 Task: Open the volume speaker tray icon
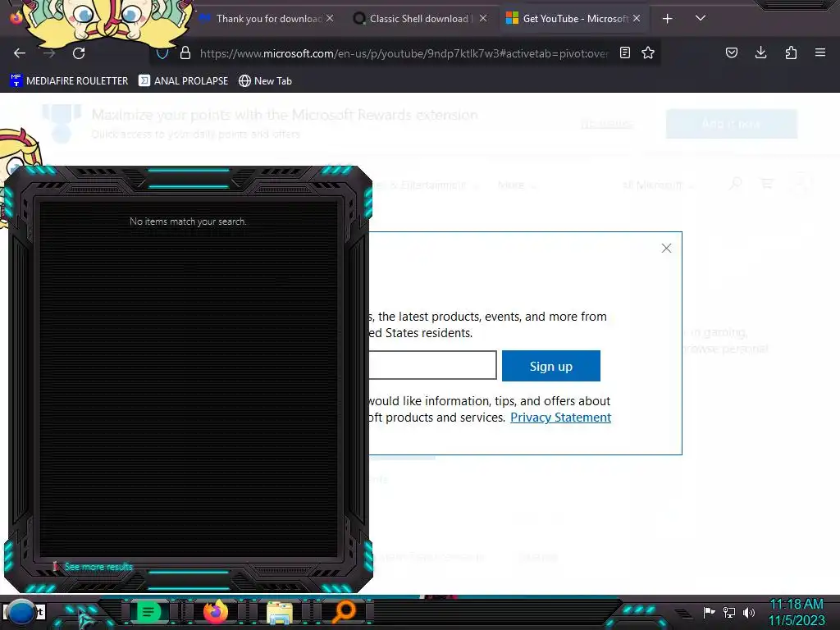(749, 612)
